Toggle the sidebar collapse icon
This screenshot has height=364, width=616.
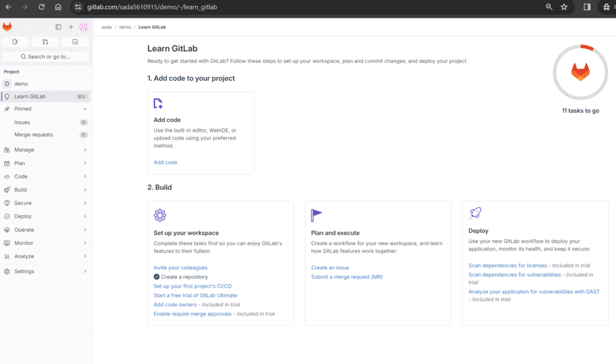[58, 27]
